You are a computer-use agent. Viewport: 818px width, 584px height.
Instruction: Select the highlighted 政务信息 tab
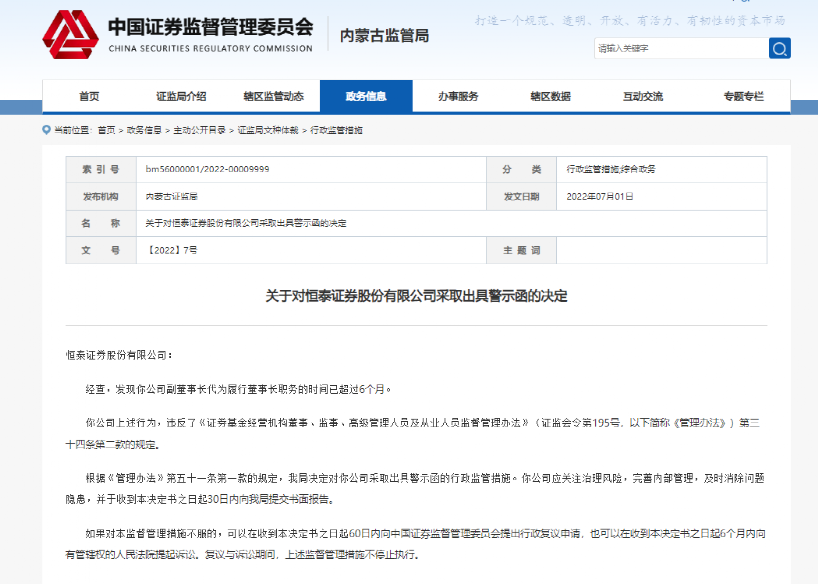pyautogui.click(x=366, y=96)
